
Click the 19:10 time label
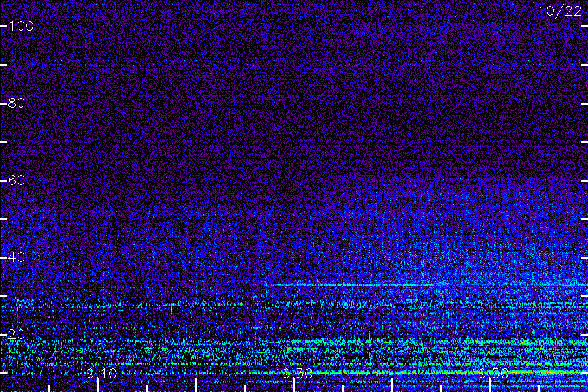click(x=98, y=373)
